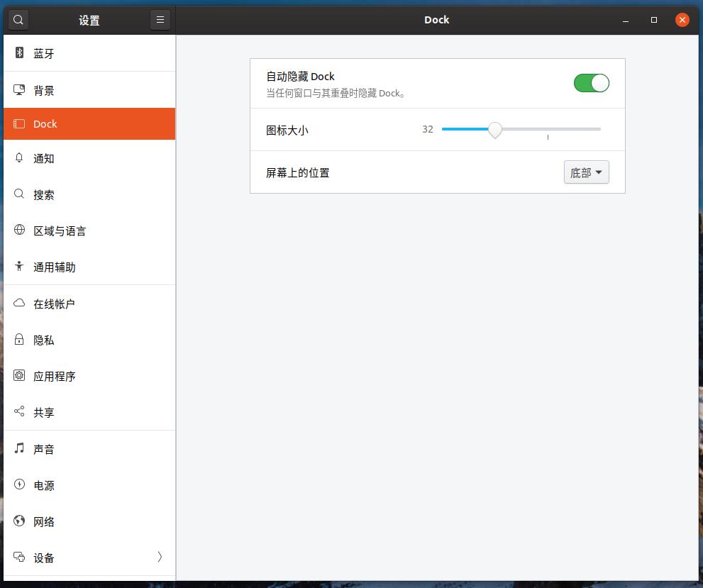Screen dimensions: 703x588
Task: Click the 屏幕上的位置 label
Action: 298,172
